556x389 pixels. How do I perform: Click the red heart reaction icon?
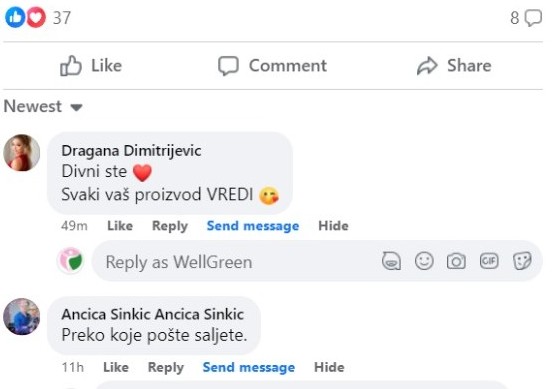pyautogui.click(x=36, y=17)
